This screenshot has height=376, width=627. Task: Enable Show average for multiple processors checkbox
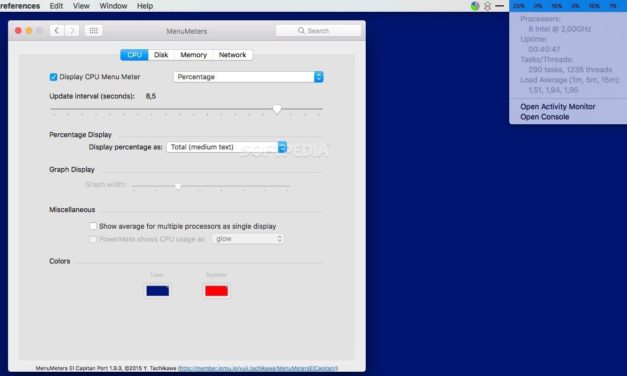pyautogui.click(x=93, y=226)
